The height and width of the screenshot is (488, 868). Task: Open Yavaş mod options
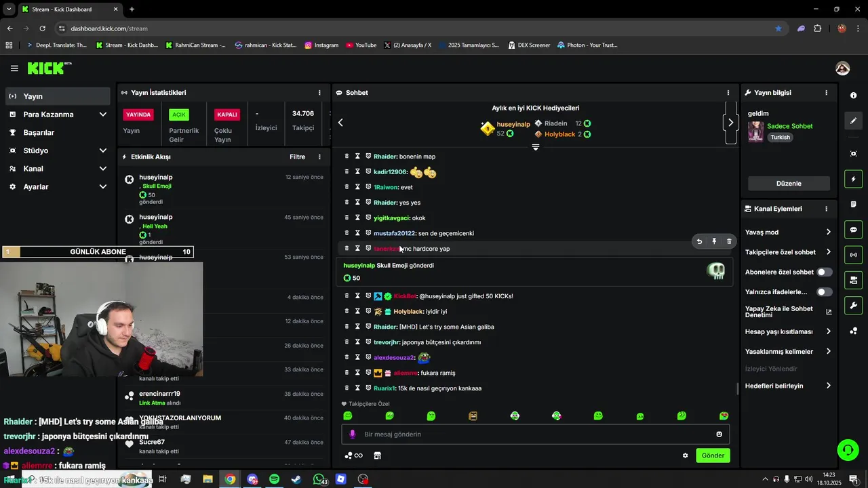tap(788, 232)
